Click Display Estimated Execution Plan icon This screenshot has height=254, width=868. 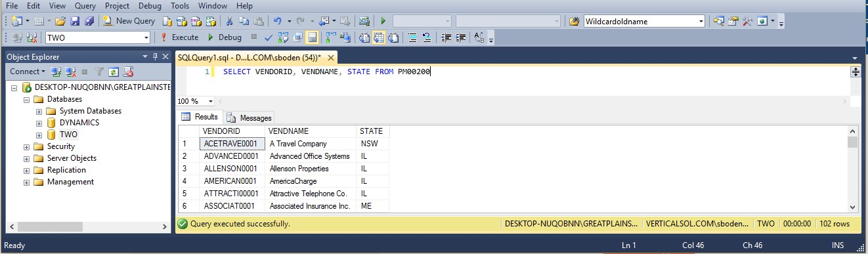pos(284,37)
